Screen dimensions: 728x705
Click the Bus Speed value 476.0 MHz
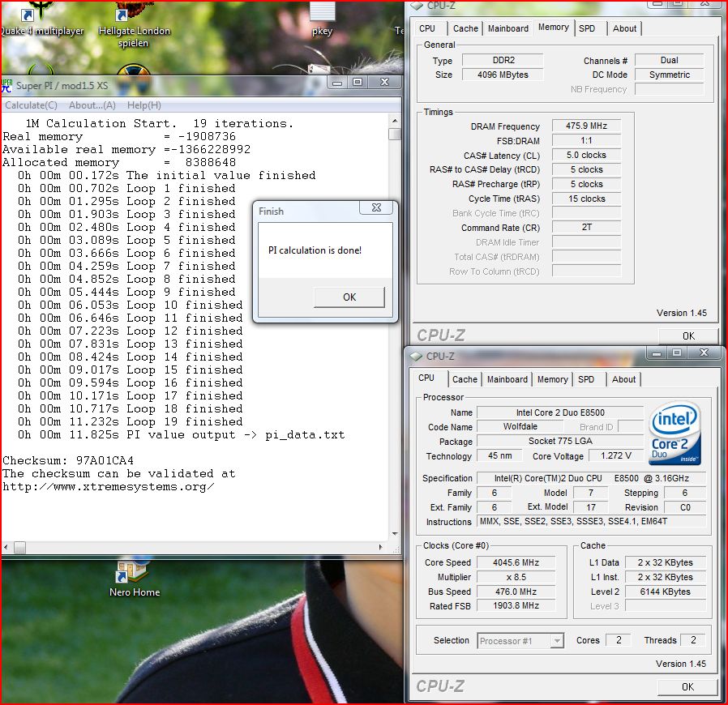pyautogui.click(x=516, y=592)
